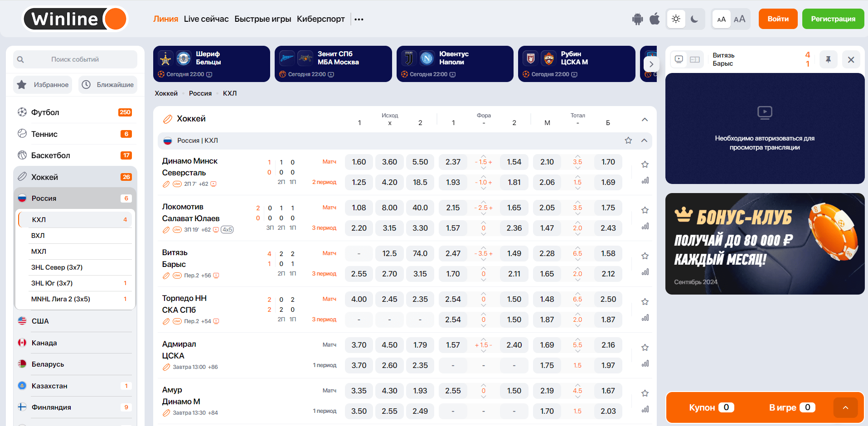
Task: Click the Россия breadcrumb link
Action: click(x=200, y=93)
